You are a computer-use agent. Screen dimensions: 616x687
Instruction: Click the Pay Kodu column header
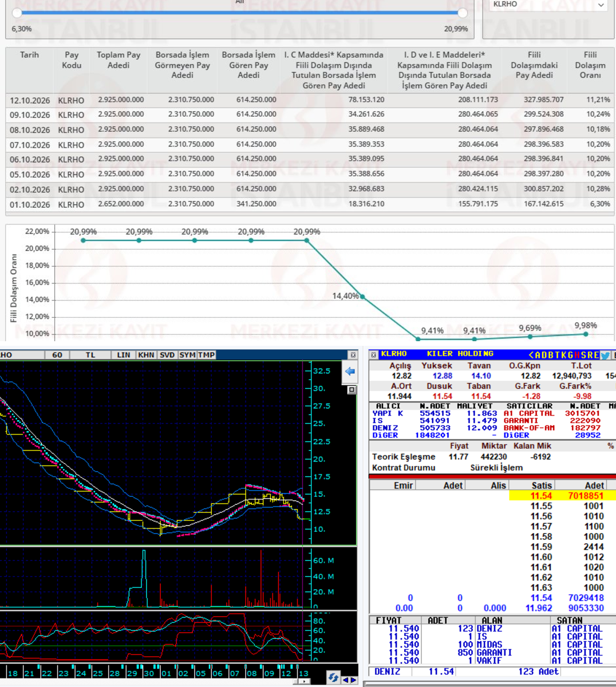tap(72, 60)
